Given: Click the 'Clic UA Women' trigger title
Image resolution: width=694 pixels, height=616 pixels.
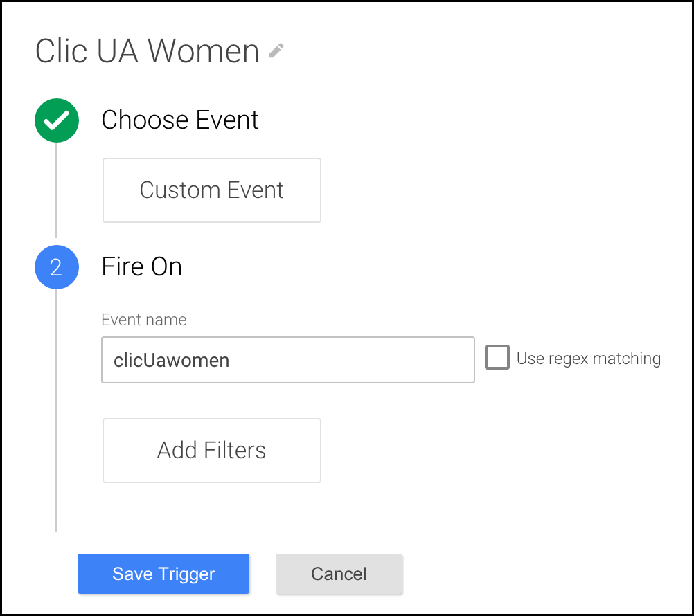Looking at the screenshot, I should pos(147,51).
